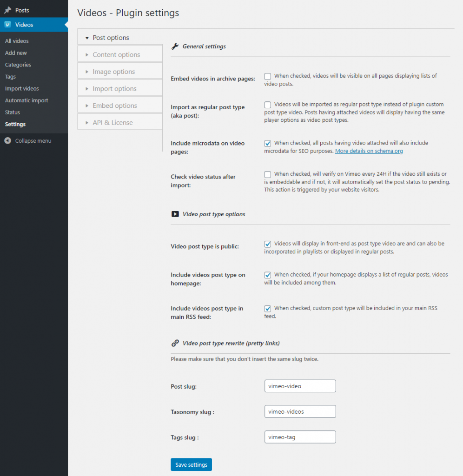The width and height of the screenshot is (463, 476).
Task: Click the Vimeo Videos menu icon
Action: 7,25
